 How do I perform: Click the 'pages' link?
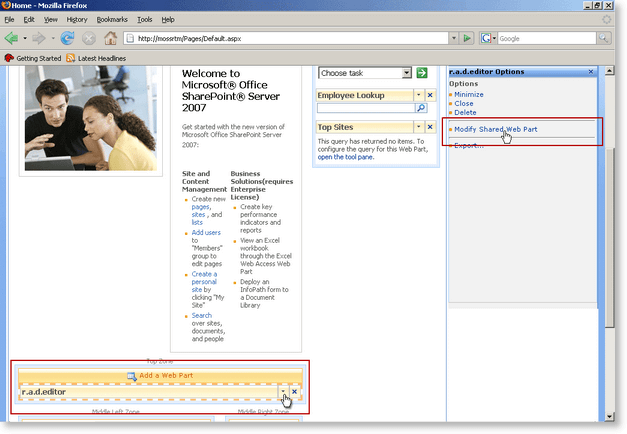[200, 207]
